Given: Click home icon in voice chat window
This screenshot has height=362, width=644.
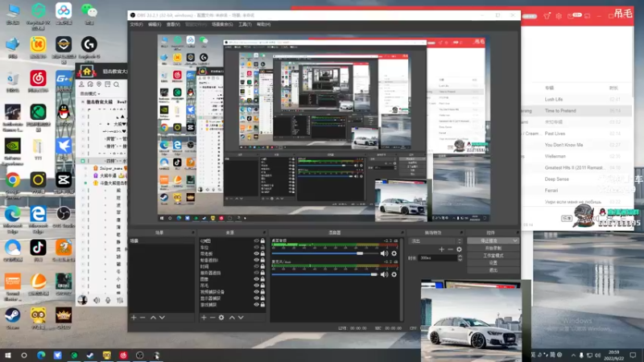Looking at the screenshot, I should click(x=87, y=72).
